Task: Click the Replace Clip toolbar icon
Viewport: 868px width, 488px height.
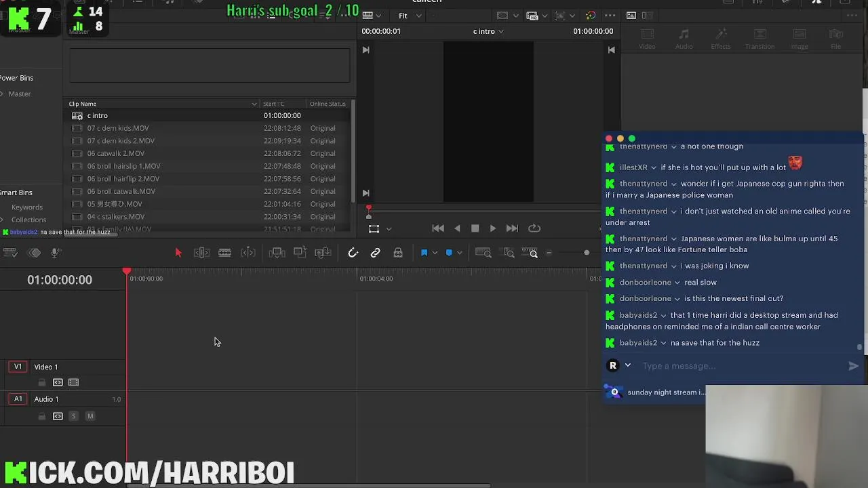Action: [323, 253]
